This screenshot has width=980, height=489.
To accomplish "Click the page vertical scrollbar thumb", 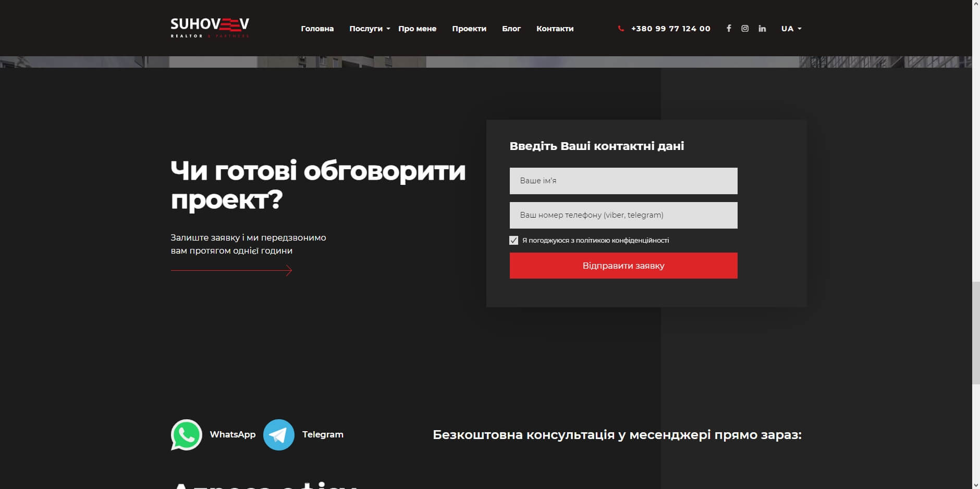I will coord(975,332).
